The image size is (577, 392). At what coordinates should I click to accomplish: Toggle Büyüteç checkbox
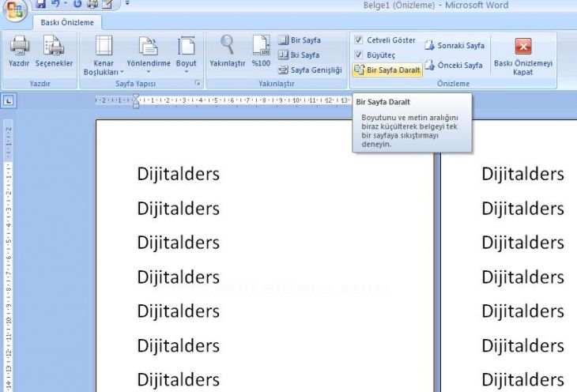tap(358, 55)
